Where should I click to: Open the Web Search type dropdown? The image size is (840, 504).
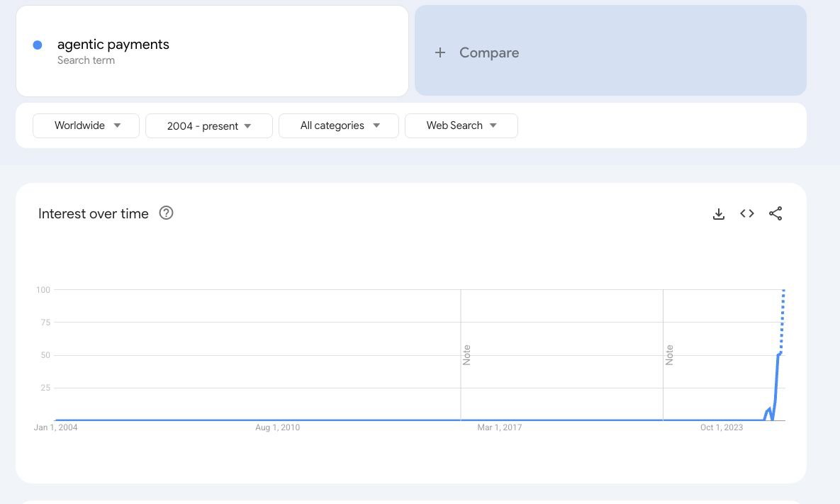[461, 126]
